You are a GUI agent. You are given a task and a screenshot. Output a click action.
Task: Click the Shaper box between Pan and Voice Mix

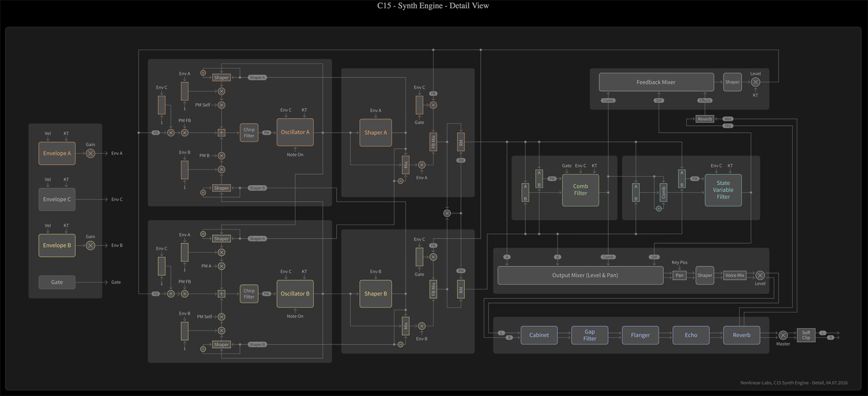705,275
